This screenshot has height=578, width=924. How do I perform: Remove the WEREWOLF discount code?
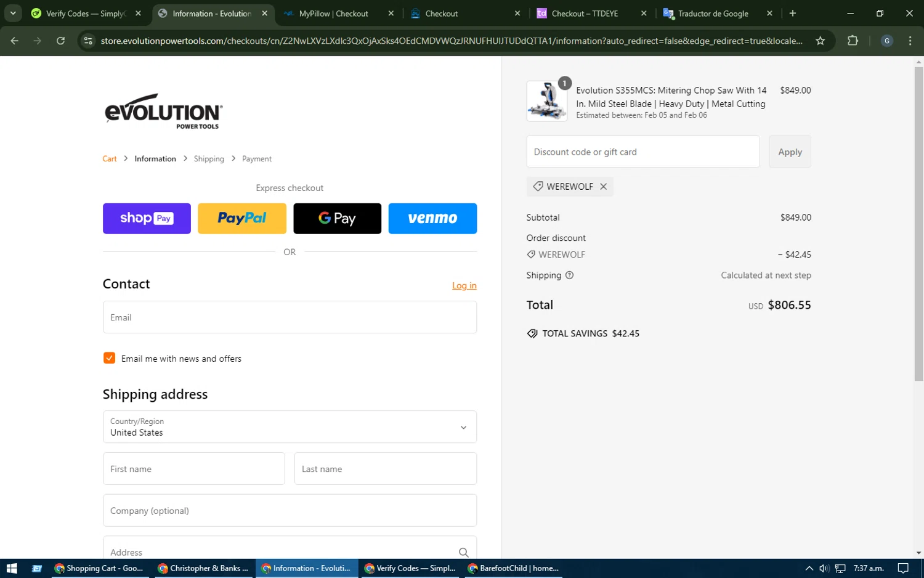tap(604, 186)
